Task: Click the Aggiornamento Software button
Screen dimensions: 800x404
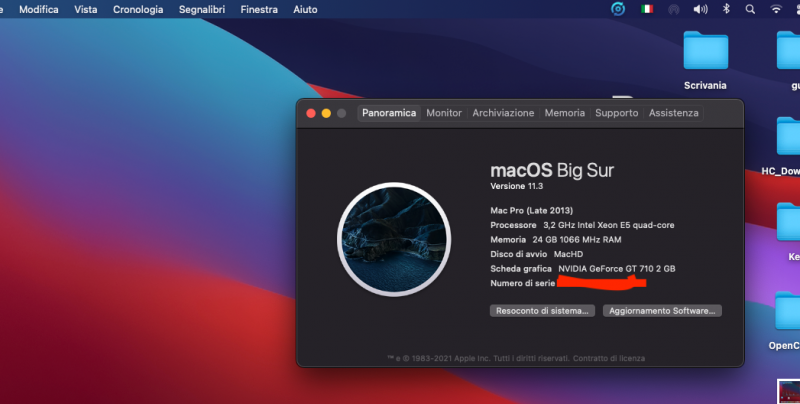Action: (x=662, y=311)
